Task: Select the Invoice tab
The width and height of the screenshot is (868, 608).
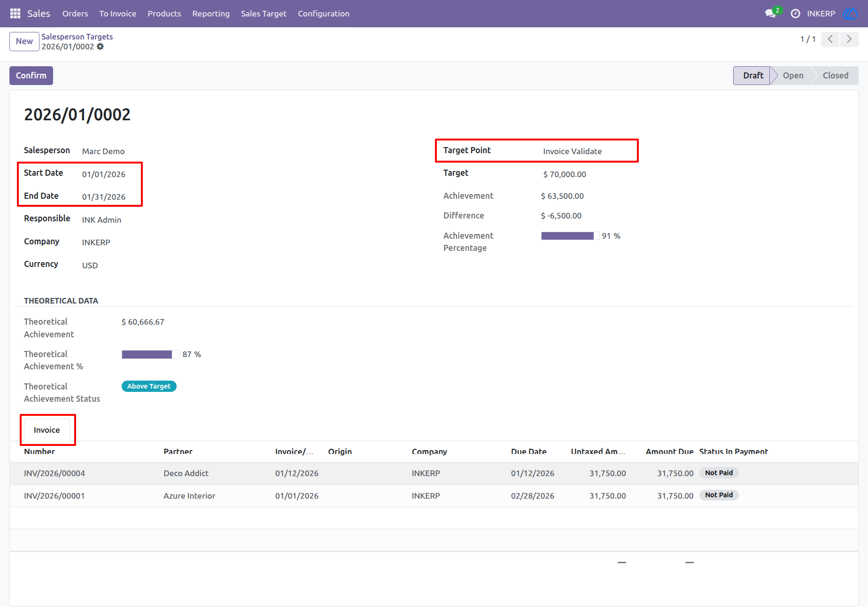Action: [47, 430]
